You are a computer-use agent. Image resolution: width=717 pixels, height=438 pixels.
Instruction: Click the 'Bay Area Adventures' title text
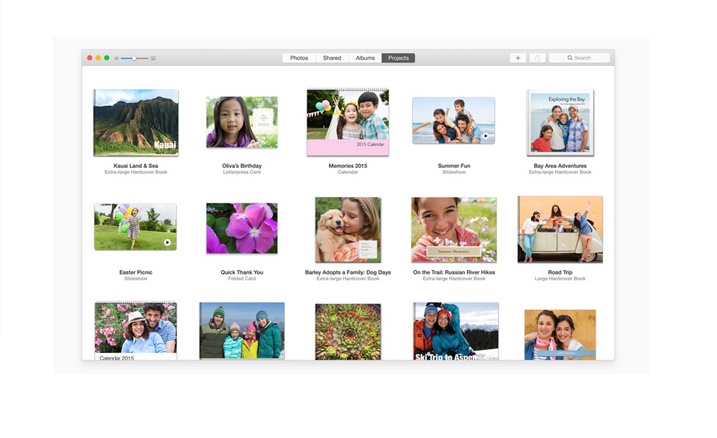point(560,166)
